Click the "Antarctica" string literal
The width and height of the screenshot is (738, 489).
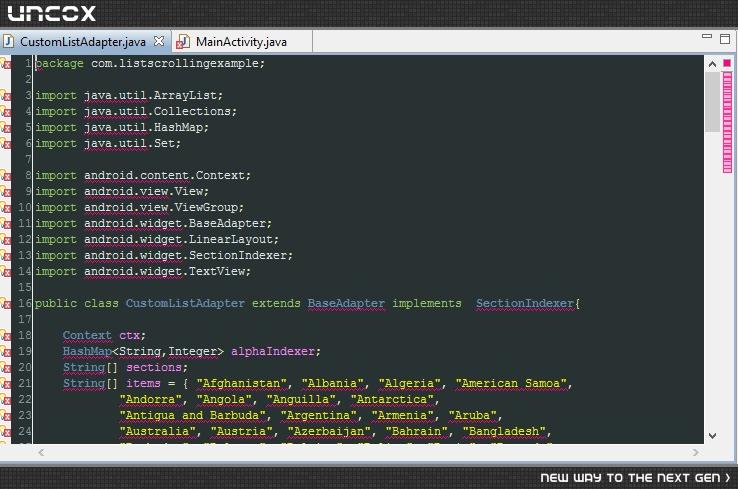click(392, 400)
